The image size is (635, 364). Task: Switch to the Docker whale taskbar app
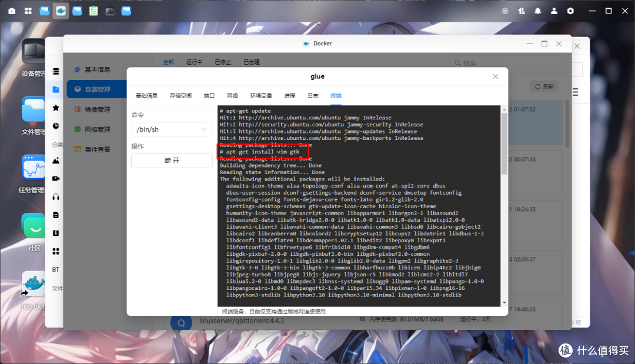(x=61, y=11)
